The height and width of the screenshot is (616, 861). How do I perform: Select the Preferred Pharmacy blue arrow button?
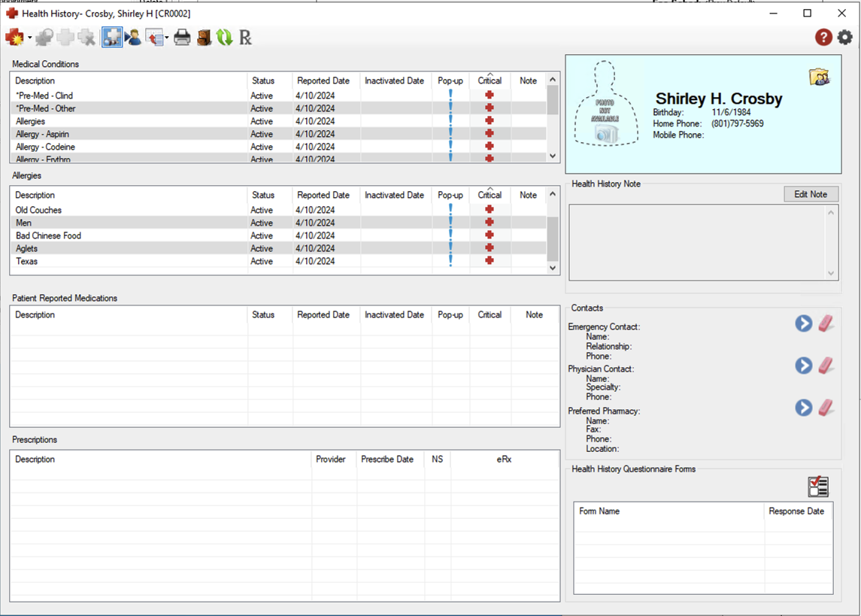(804, 408)
